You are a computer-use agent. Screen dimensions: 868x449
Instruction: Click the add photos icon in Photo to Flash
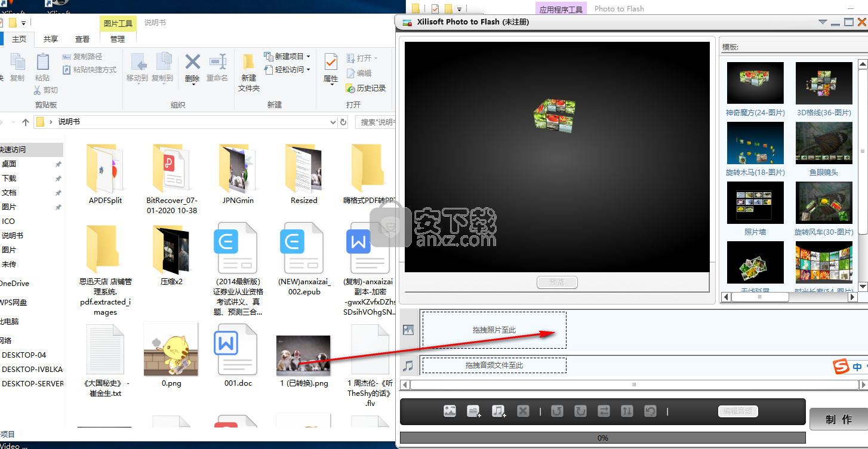point(450,411)
